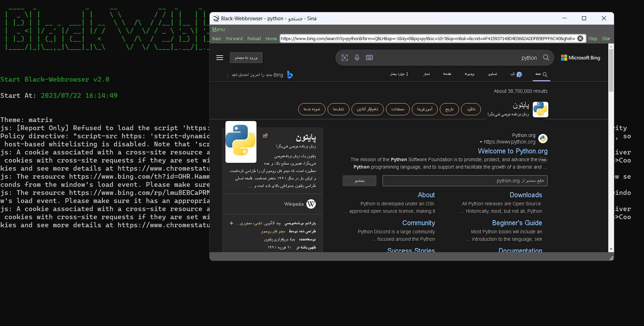Click the share icon on Python knowledge card
The width and height of the screenshot is (644, 326).
(266, 135)
